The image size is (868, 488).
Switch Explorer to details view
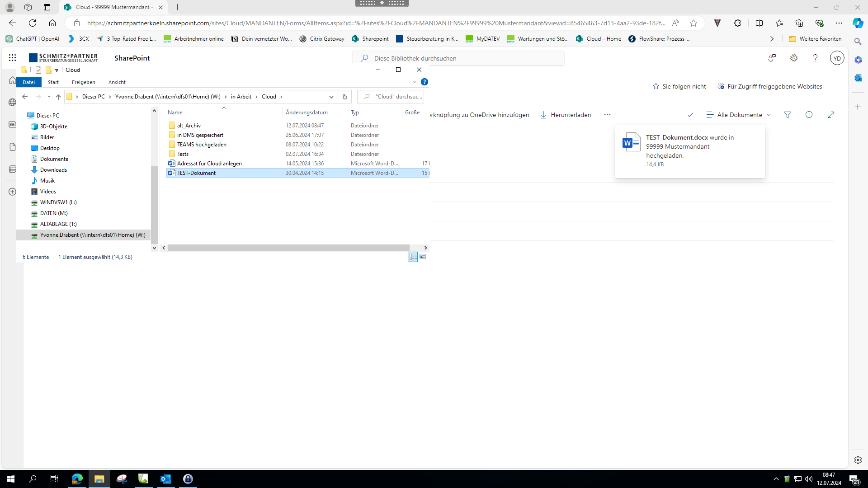(x=413, y=257)
